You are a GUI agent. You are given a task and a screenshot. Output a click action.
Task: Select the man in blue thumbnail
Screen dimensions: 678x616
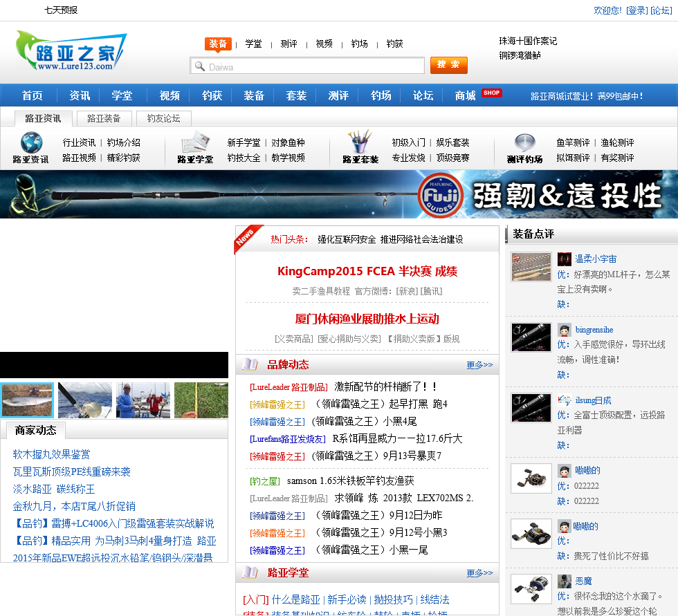(143, 400)
